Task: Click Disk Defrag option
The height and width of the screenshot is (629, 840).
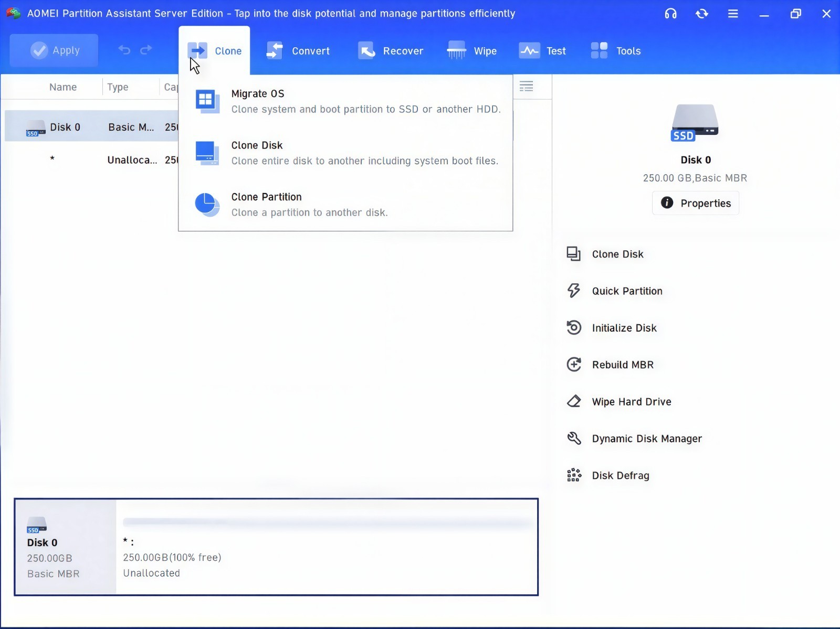Action: click(621, 475)
